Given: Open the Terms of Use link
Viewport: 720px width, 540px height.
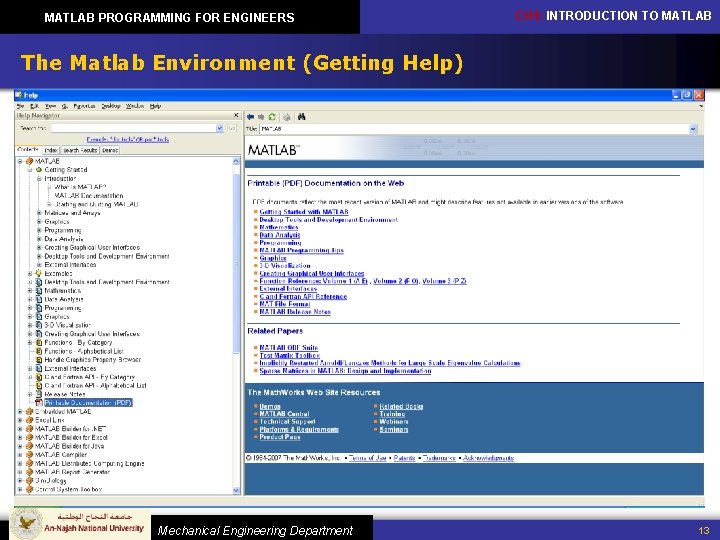Looking at the screenshot, I should [367, 458].
